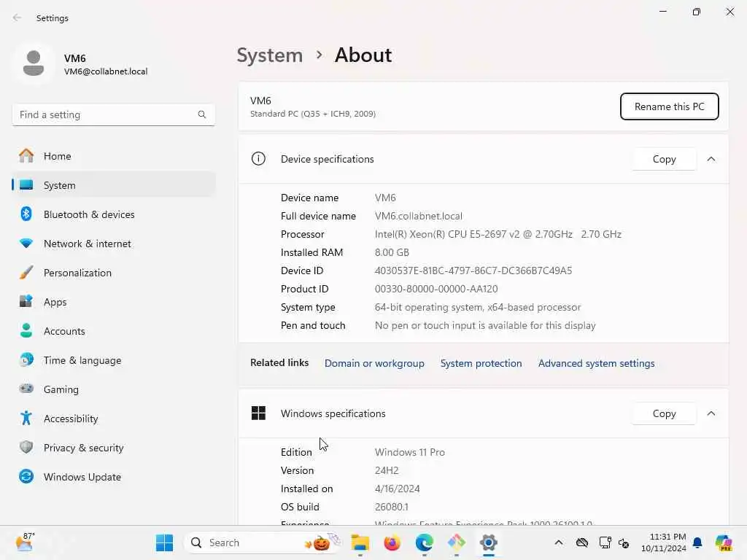Image resolution: width=747 pixels, height=560 pixels.
Task: Launch Microsoft Edge from the taskbar
Action: 424,542
